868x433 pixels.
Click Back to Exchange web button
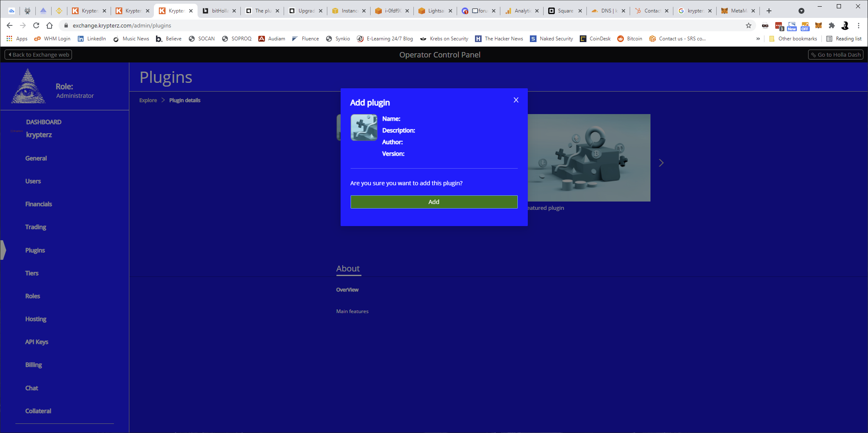pos(38,55)
